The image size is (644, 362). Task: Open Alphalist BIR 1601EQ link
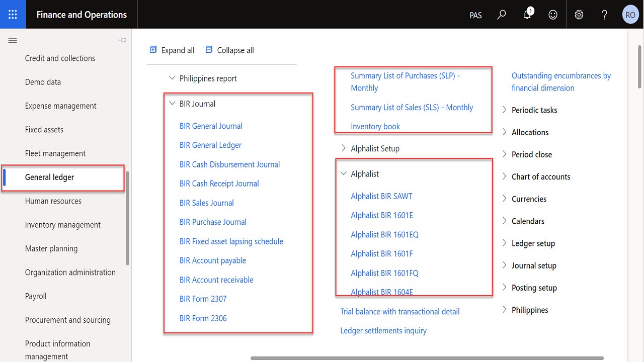[384, 235]
